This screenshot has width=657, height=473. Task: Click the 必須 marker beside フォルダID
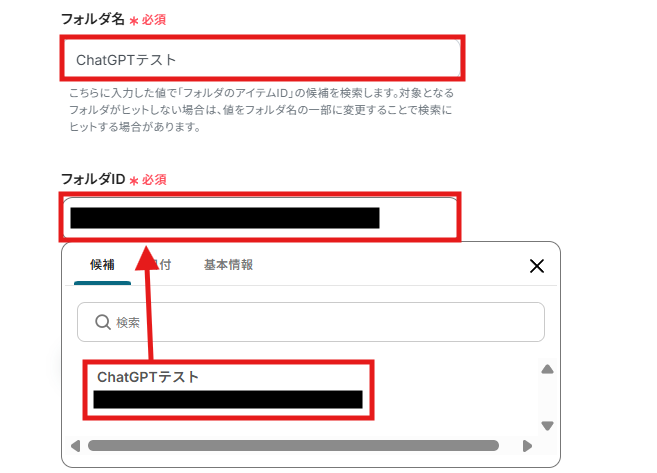(154, 180)
